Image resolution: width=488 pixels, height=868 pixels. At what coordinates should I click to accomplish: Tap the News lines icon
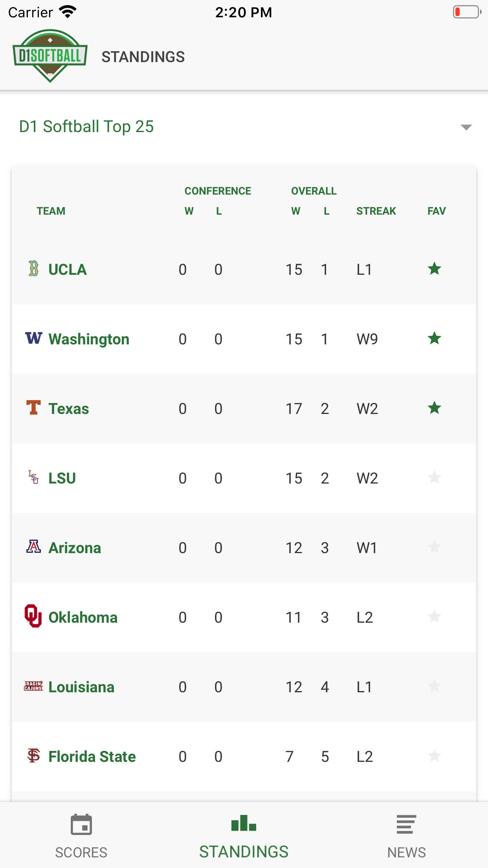406,824
